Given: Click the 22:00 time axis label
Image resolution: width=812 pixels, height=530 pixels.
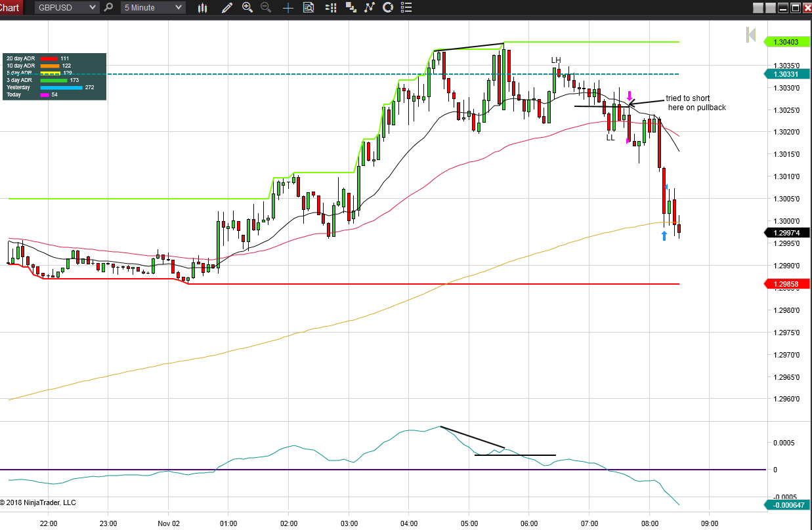Looking at the screenshot, I should point(48,523).
